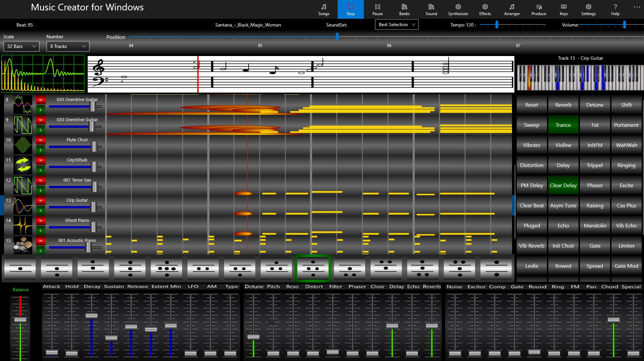Click the Clear Beat button

[x=531, y=205]
